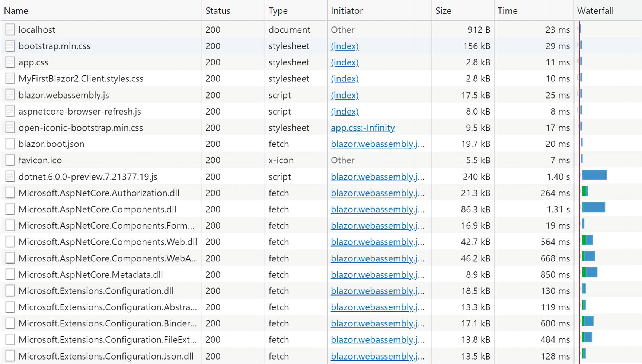The width and height of the screenshot is (642, 364).
Task: Follow blazor.webassembly.js initiator link for blazor.boot.json
Action: click(x=377, y=144)
